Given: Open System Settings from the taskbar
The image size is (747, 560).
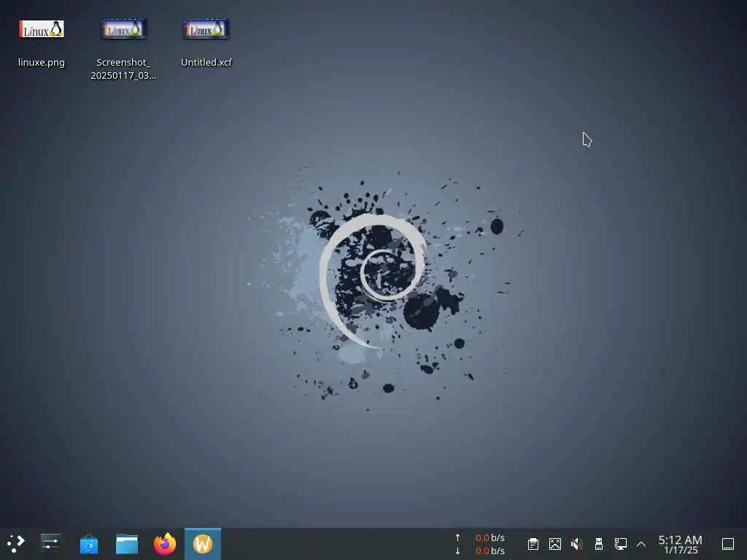Looking at the screenshot, I should coord(50,543).
